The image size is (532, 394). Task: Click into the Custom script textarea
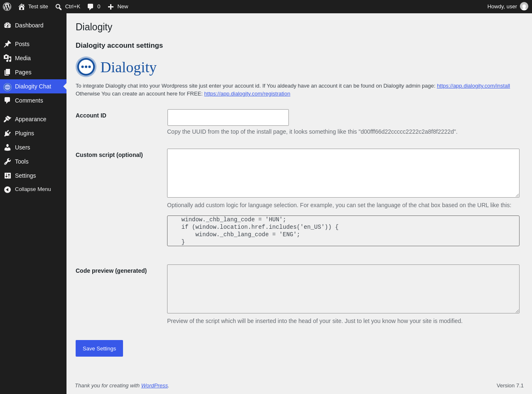click(343, 173)
